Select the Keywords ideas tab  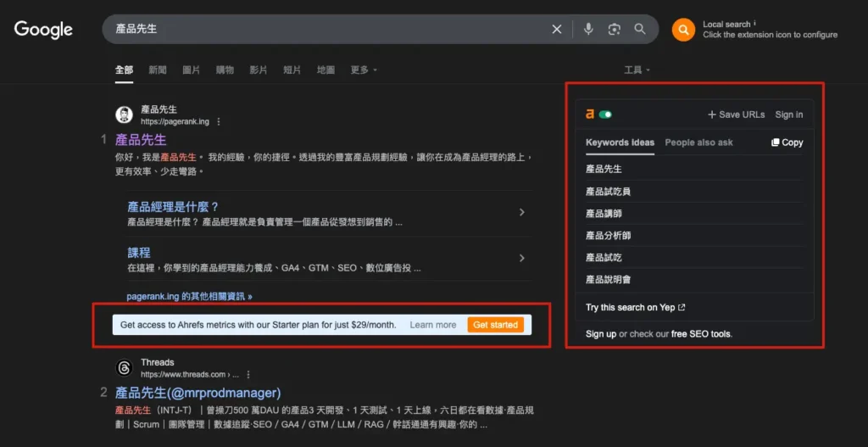click(620, 142)
